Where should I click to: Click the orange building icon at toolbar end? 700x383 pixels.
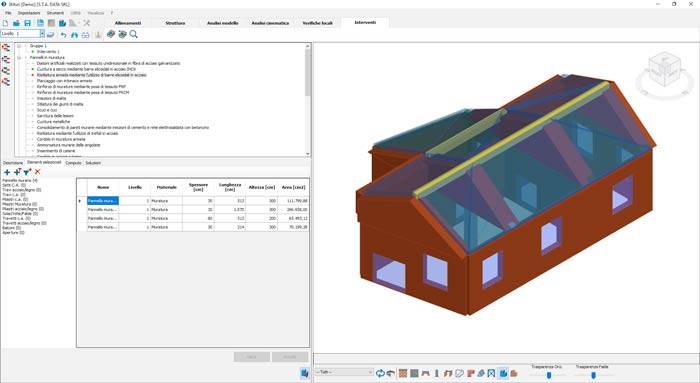(514, 373)
